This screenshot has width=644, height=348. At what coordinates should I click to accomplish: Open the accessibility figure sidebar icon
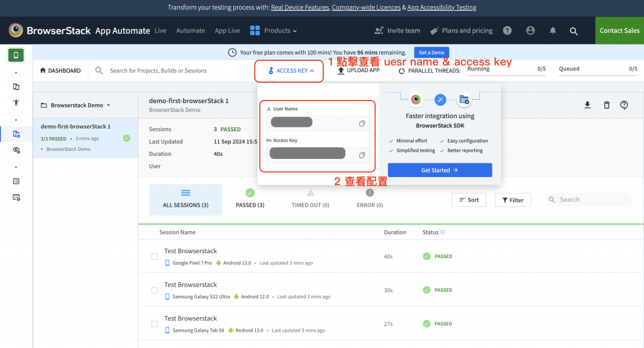[16, 102]
